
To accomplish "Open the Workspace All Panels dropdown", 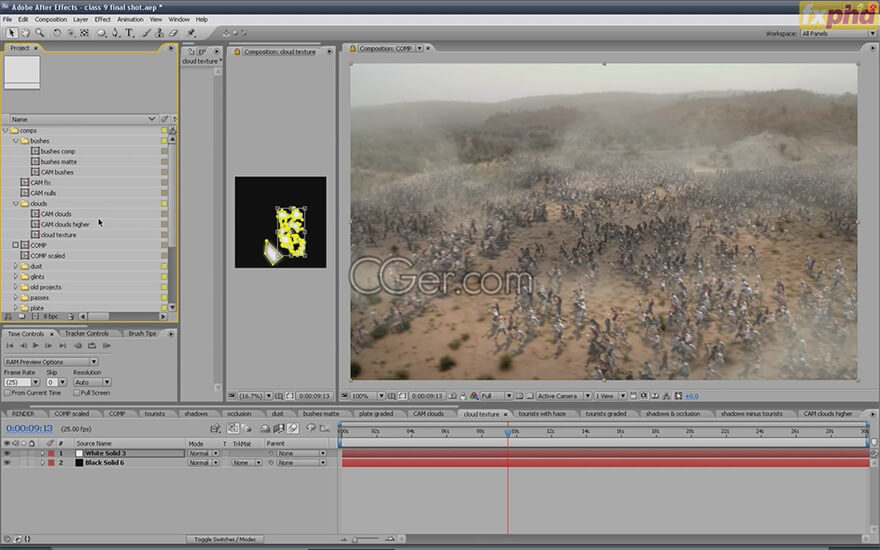I will [x=837, y=34].
